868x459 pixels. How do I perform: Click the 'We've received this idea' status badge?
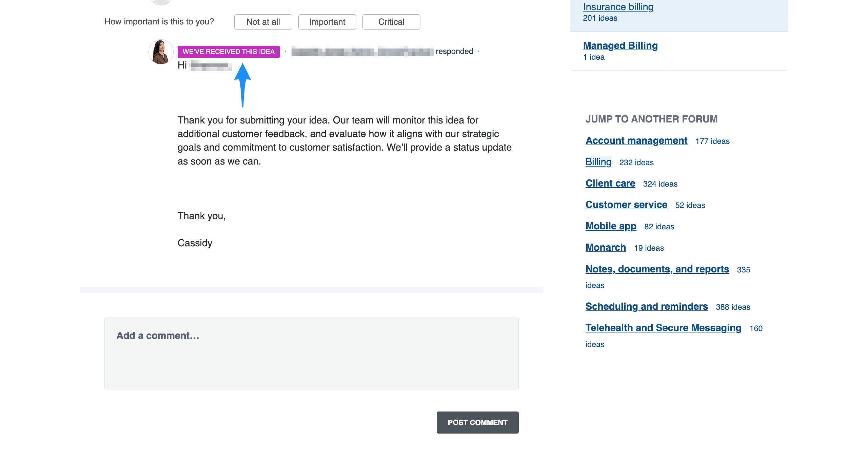[229, 52]
